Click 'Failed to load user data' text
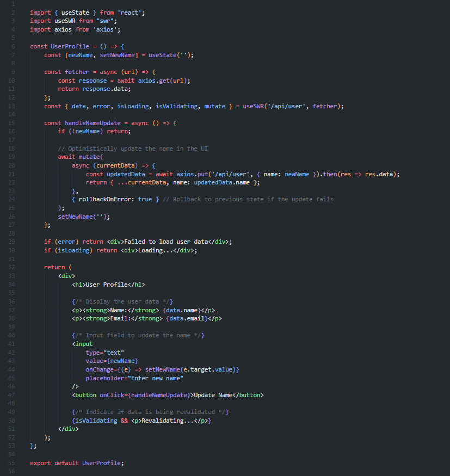 174,242
